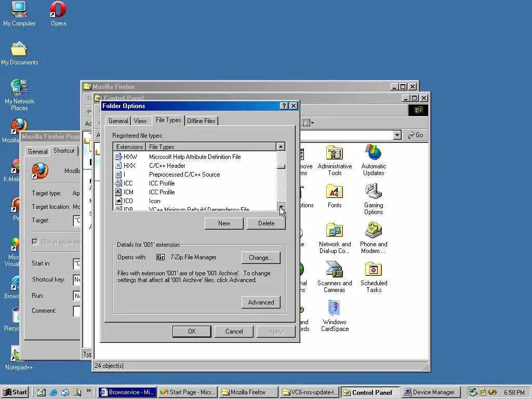
Task: Open the Control Panel address bar dropdown
Action: 397,135
